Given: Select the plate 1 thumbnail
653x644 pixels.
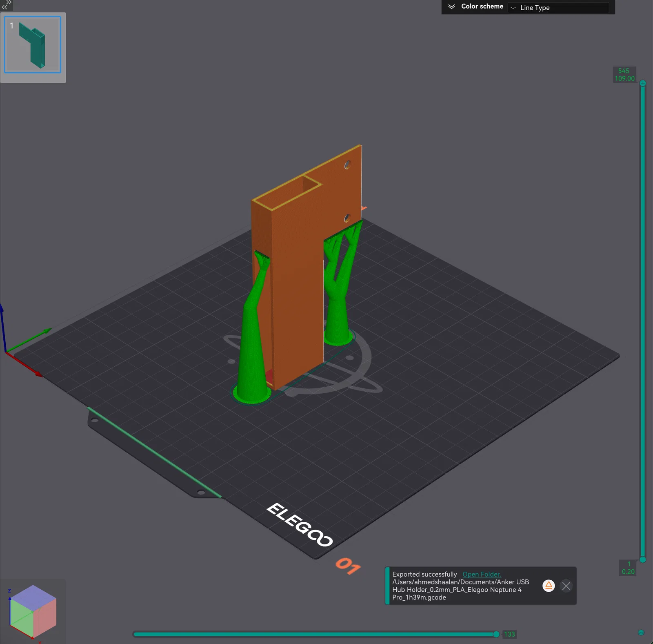Looking at the screenshot, I should click(x=33, y=45).
